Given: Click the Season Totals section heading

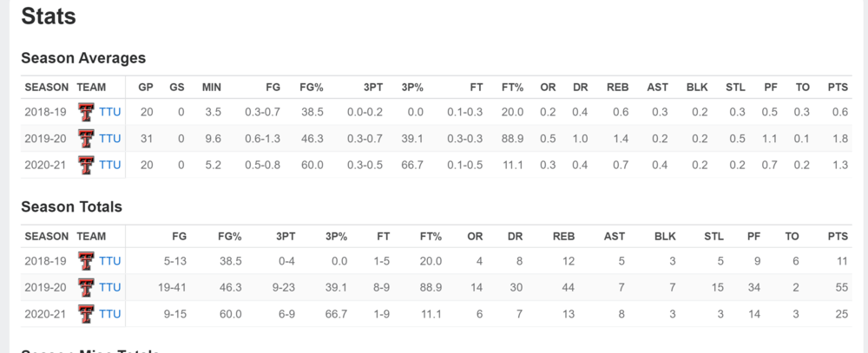Looking at the screenshot, I should (x=71, y=206).
